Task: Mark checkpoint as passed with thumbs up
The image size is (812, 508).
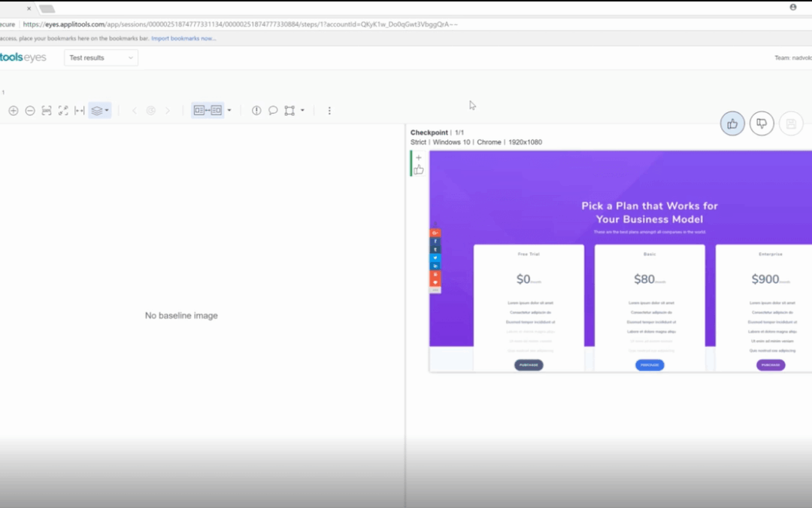Action: (x=732, y=123)
